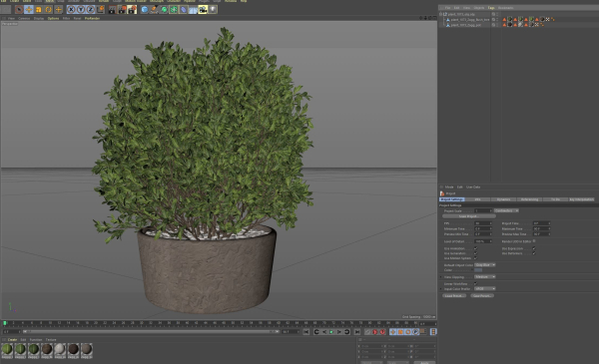The height and width of the screenshot is (364, 599).
Task: Toggle Render LOD in Editor checkbox
Action: click(x=534, y=241)
